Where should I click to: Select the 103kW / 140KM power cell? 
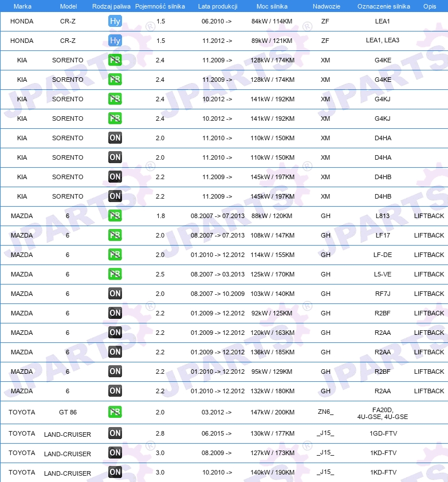click(272, 294)
